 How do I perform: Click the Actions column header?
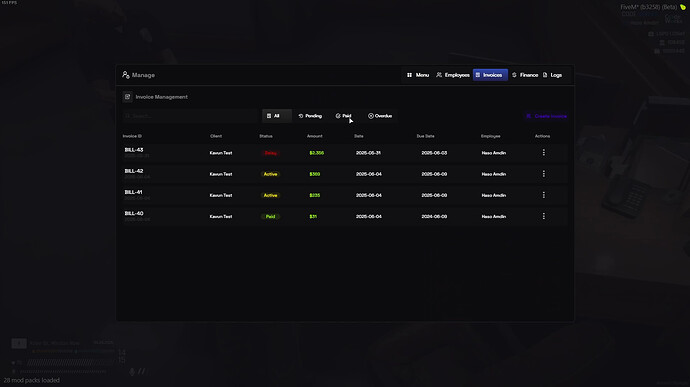click(542, 136)
